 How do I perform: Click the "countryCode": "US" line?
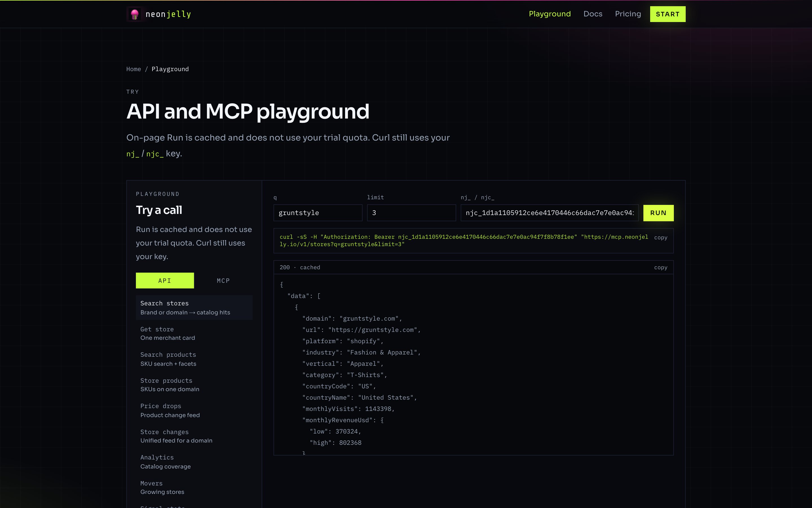pos(339,386)
